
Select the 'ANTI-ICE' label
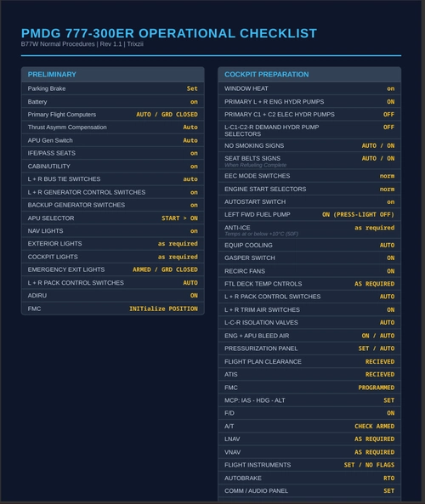(x=237, y=228)
